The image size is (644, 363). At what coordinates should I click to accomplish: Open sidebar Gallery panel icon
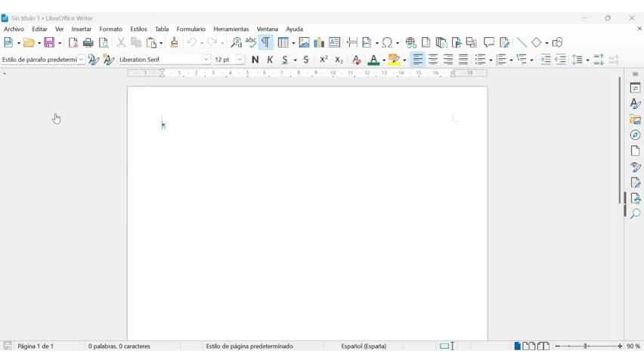pyautogui.click(x=635, y=119)
